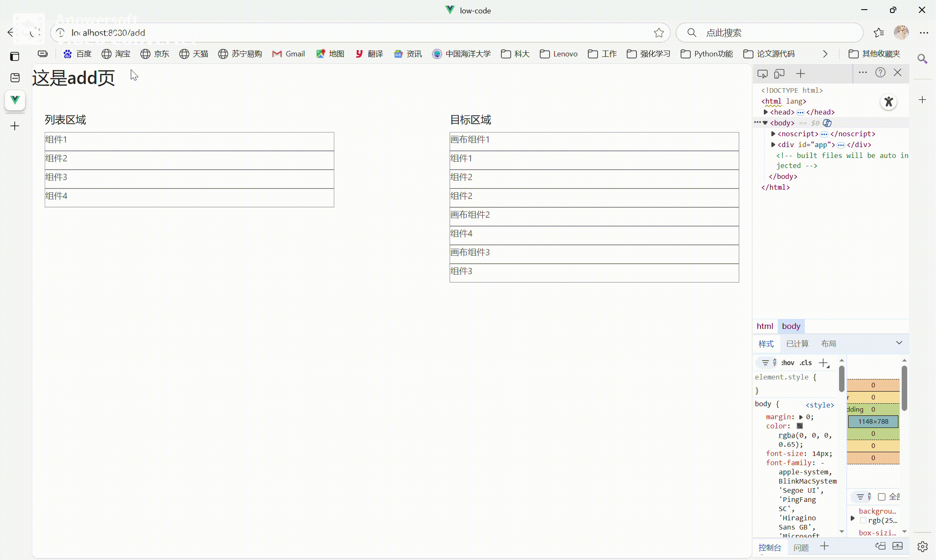Click the inspect element picker icon
Image resolution: width=936 pixels, height=560 pixels.
762,74
